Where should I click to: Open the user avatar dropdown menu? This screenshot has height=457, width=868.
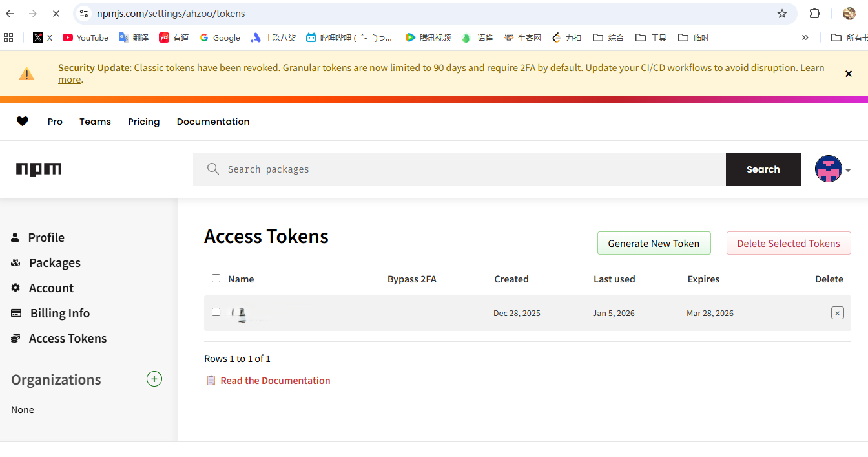(832, 169)
